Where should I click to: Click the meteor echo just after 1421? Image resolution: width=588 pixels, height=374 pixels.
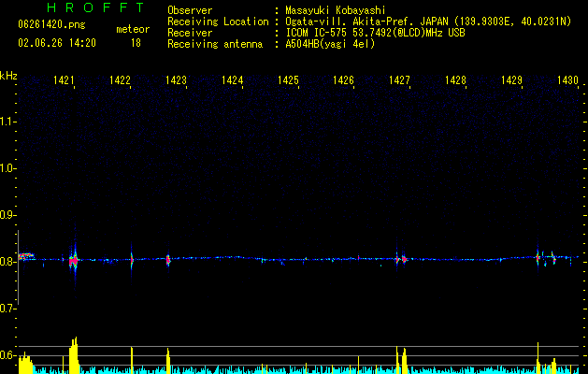tap(74, 260)
